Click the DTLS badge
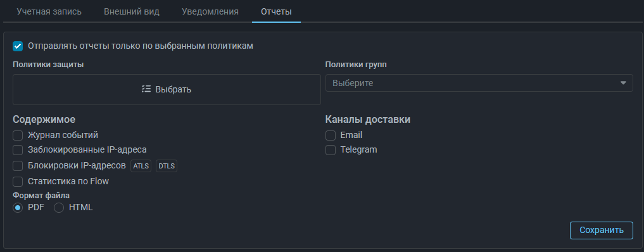The height and width of the screenshot is (252, 644). coord(167,166)
